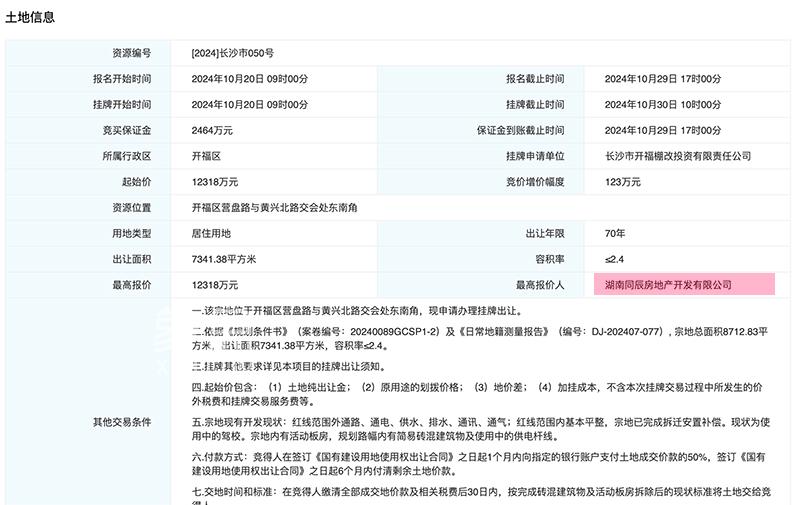Click the 其他交易条件 row label
Viewport: 800px width, 505px height.
coord(122,422)
